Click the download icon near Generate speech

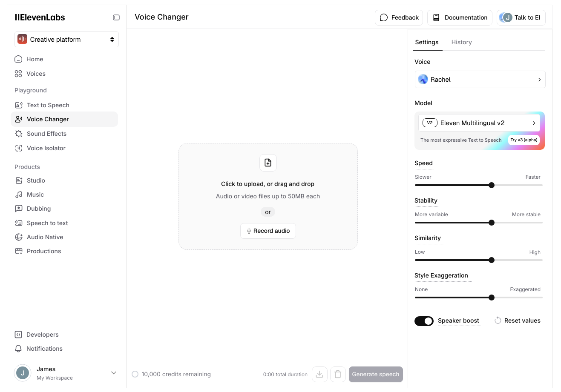(319, 374)
